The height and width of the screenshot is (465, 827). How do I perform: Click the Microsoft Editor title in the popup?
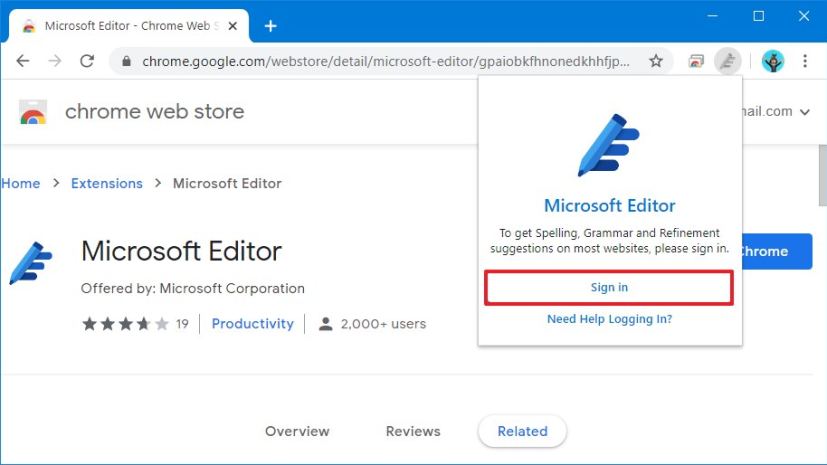[x=609, y=206]
